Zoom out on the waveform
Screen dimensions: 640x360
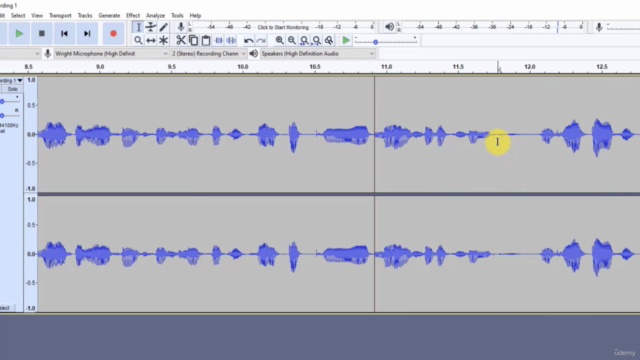[x=291, y=40]
